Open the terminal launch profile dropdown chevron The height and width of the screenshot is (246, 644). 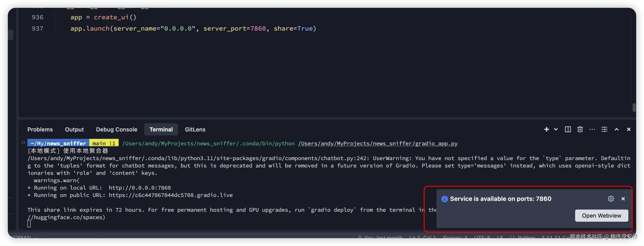coord(556,129)
